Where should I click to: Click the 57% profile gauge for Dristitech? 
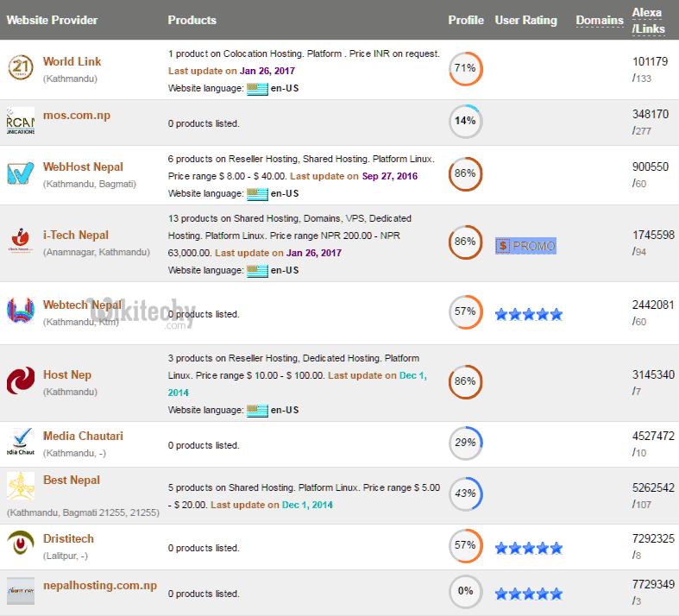tap(466, 545)
